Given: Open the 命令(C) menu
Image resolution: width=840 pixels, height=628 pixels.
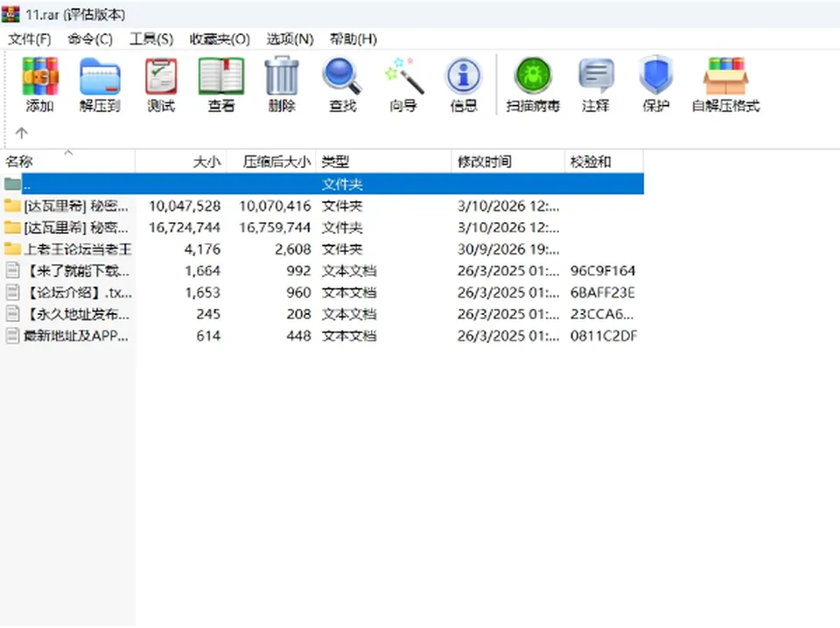Looking at the screenshot, I should (90, 39).
